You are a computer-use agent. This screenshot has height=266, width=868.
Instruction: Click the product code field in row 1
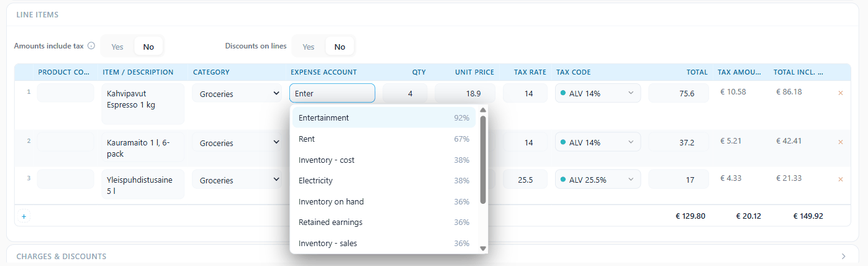tap(65, 93)
